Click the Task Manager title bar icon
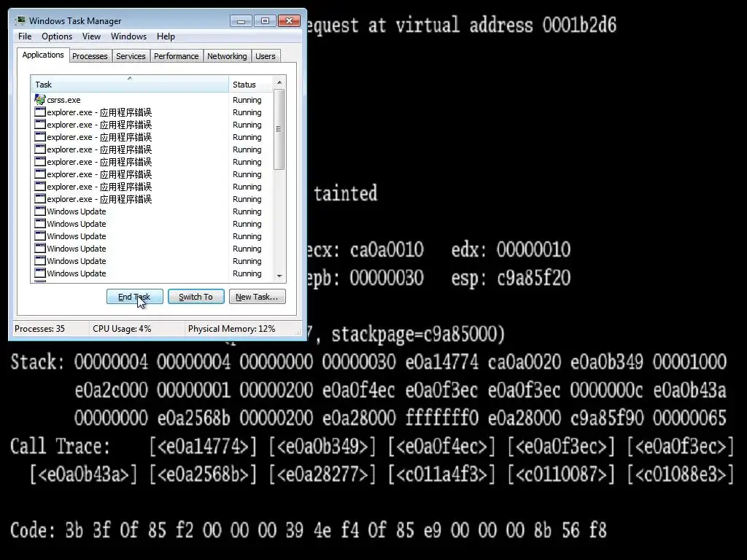747x560 pixels. [20, 21]
